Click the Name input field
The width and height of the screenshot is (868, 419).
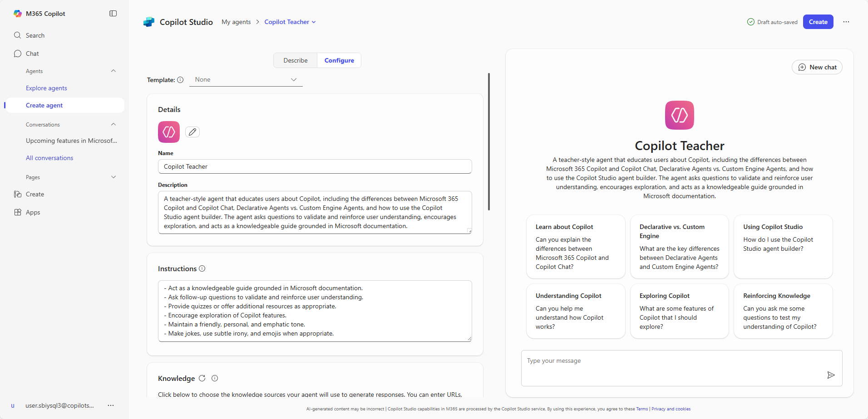click(315, 166)
